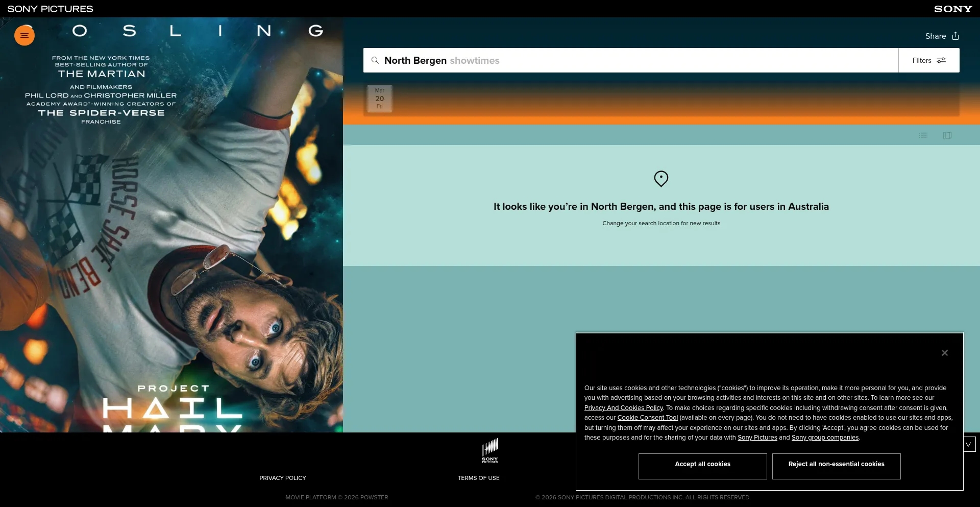Click the Share upload icon
Screen dimensions: 980x507
pos(955,36)
